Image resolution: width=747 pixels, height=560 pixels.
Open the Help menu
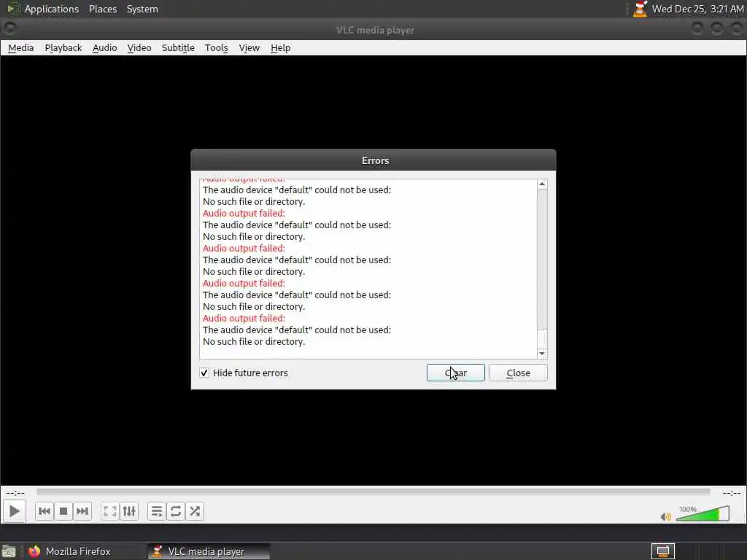point(281,47)
